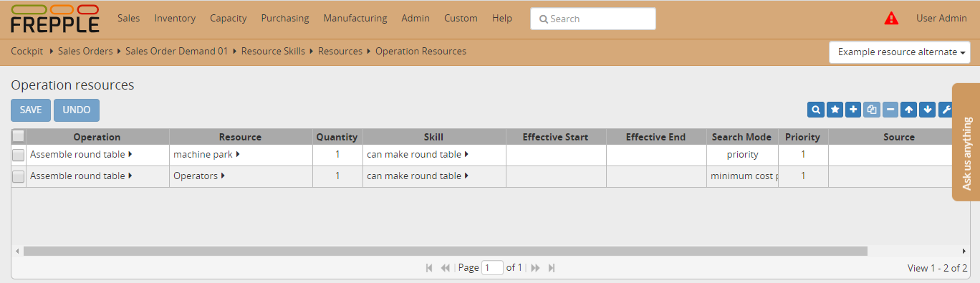Viewport: 980px width, 283px height.
Task: Go to previous page of grid
Action: click(445, 267)
